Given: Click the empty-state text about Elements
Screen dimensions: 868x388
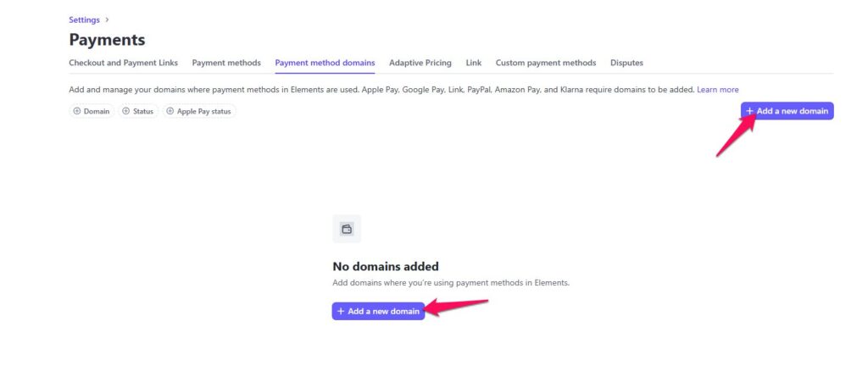Looking at the screenshot, I should [450, 283].
